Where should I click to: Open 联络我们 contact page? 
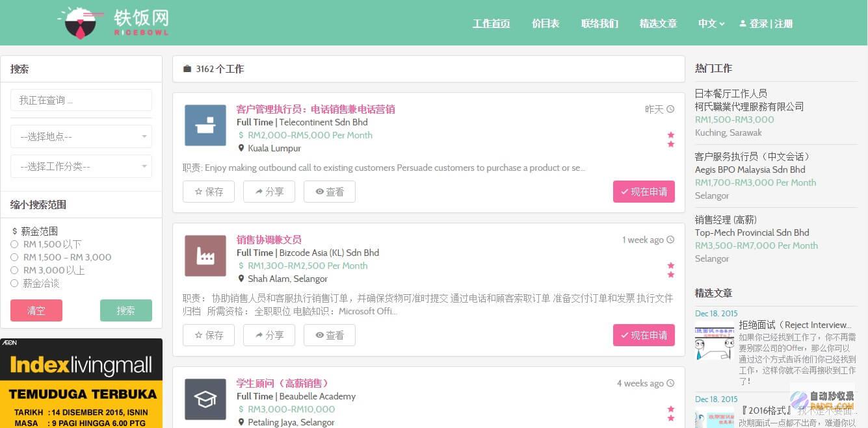(x=599, y=23)
